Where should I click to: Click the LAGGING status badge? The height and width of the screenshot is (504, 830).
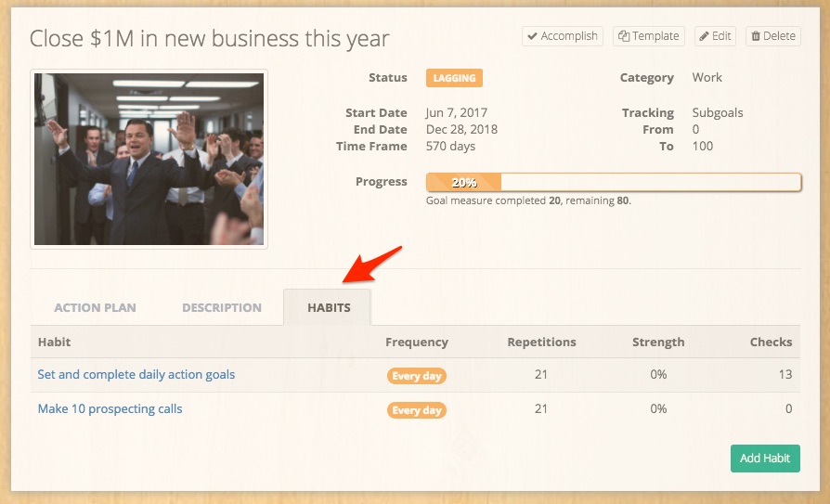454,78
